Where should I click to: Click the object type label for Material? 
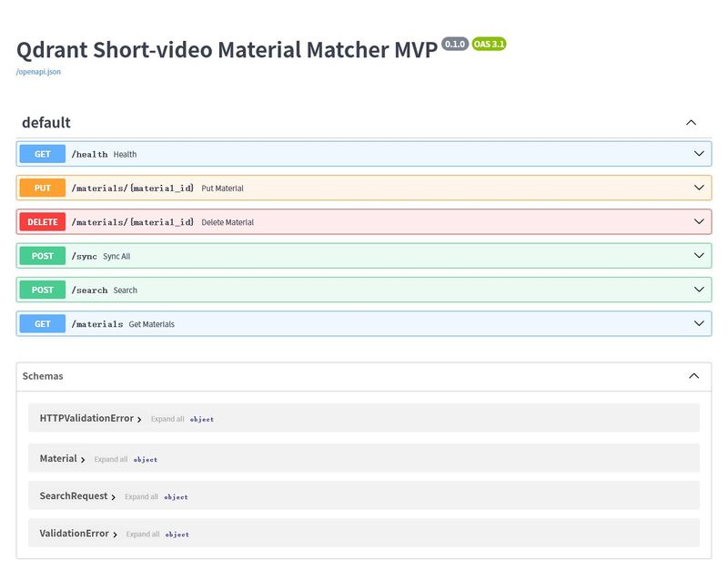146,460
